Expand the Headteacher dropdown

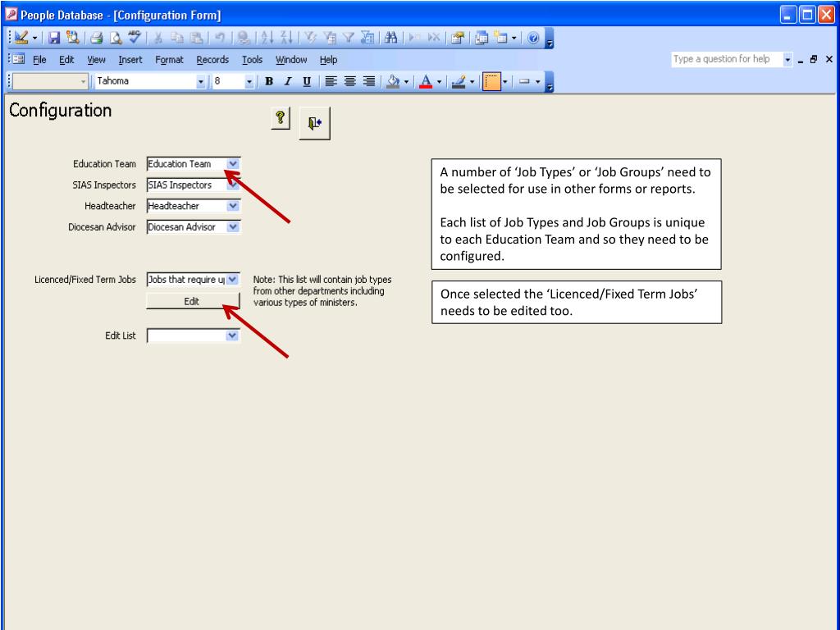click(232, 206)
